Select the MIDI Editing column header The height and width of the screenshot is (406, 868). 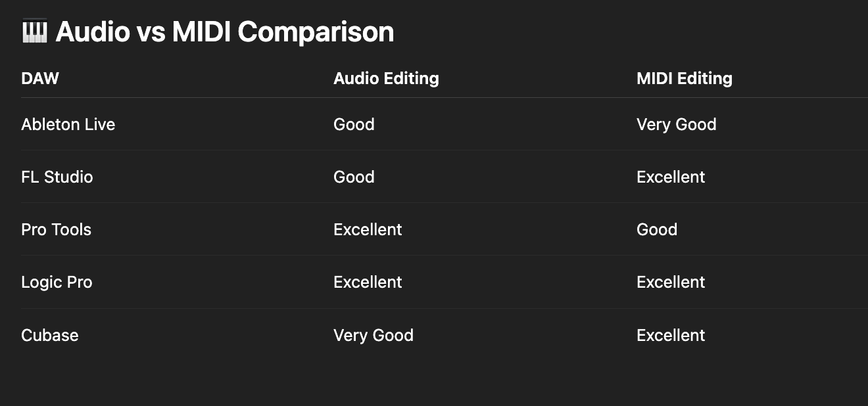coord(685,78)
